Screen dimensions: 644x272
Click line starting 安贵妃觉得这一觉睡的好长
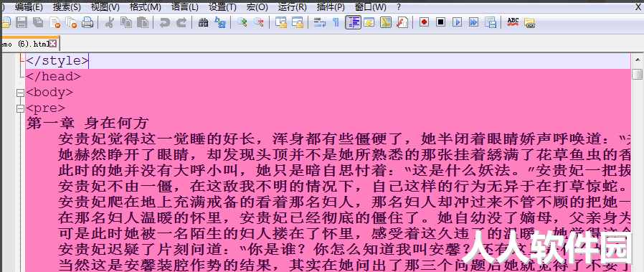344,139
